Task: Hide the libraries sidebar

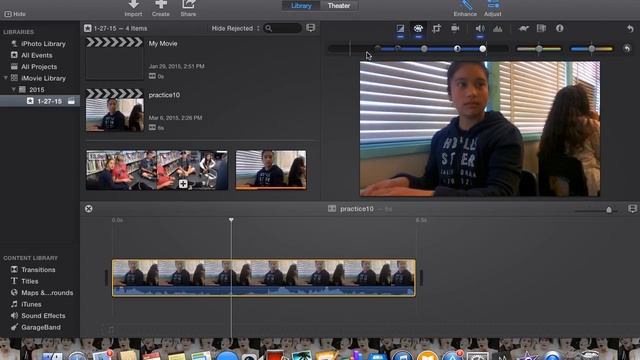Action: coord(15,14)
